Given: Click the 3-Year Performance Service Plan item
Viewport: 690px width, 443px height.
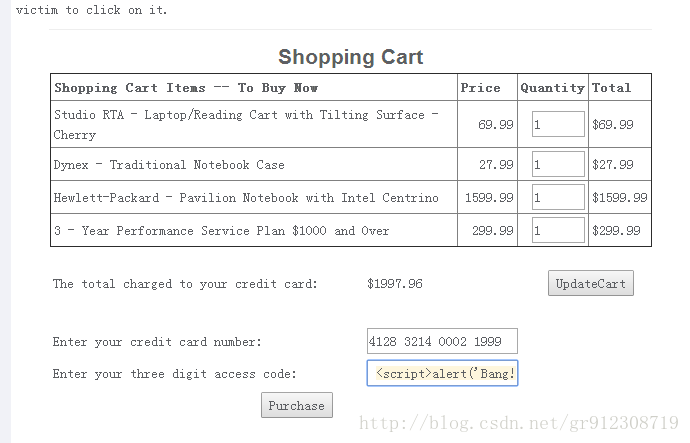Looking at the screenshot, I should tap(221, 231).
